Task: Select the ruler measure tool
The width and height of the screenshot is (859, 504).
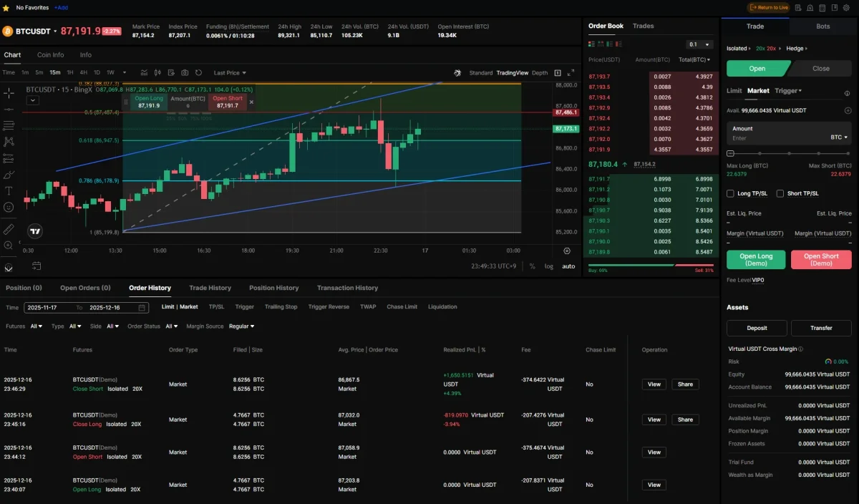Action: pyautogui.click(x=9, y=229)
